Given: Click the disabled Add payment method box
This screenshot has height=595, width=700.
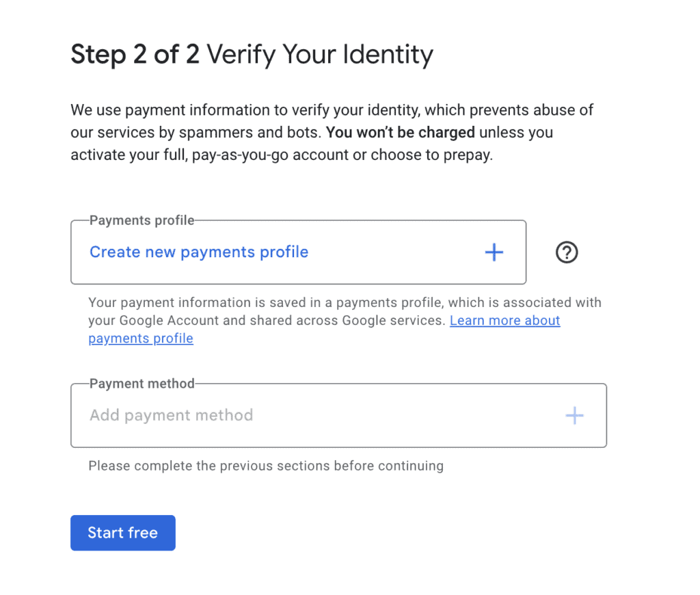Looking at the screenshot, I should pos(338,415).
